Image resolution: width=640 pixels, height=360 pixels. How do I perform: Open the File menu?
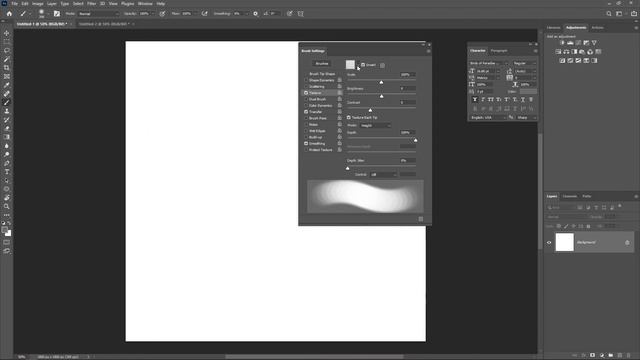[x=14, y=3]
